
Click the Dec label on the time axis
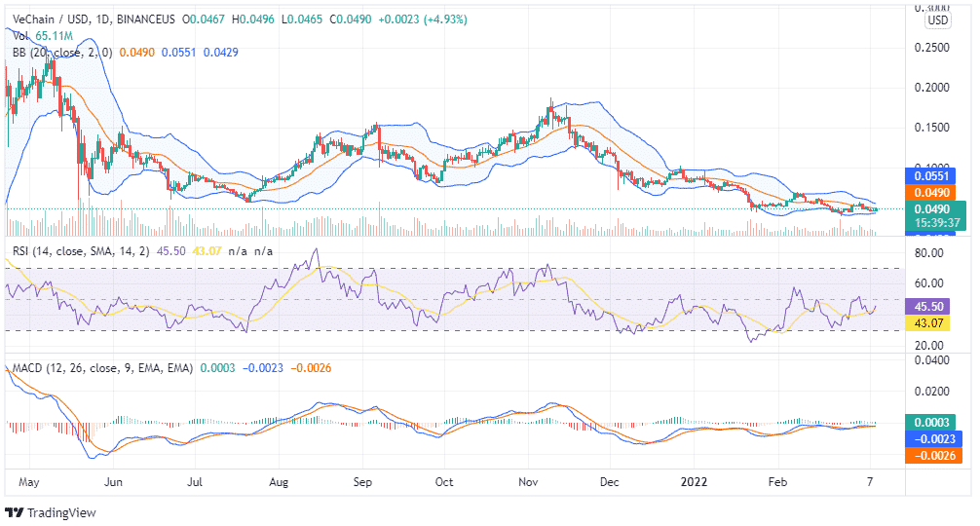click(x=610, y=482)
